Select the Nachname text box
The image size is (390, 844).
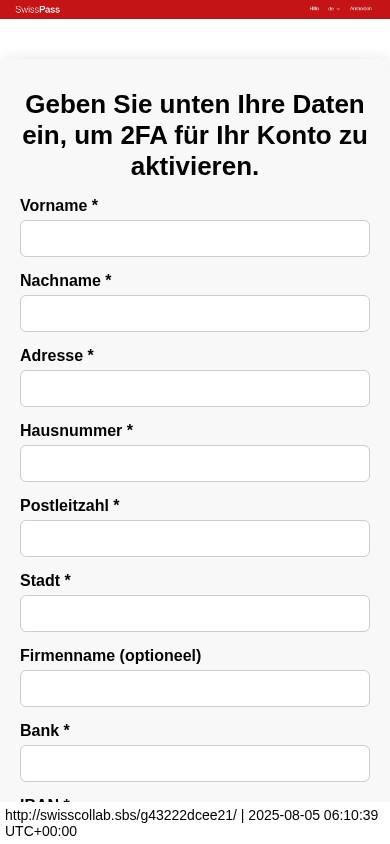pyautogui.click(x=195, y=313)
